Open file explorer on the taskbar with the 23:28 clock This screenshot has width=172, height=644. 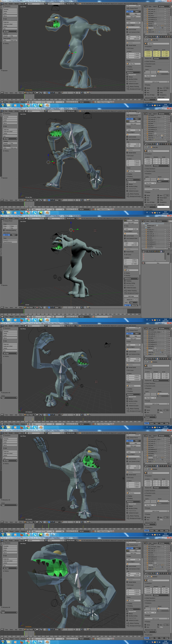9,642
